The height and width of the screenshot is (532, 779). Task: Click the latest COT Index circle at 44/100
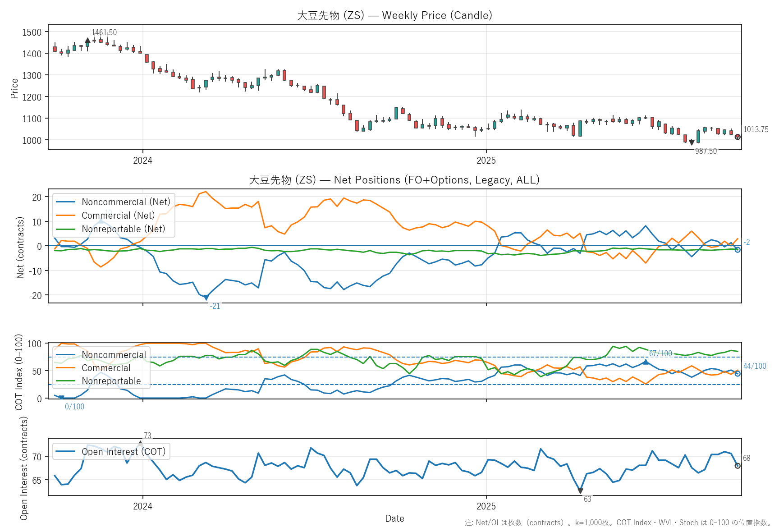(x=738, y=374)
